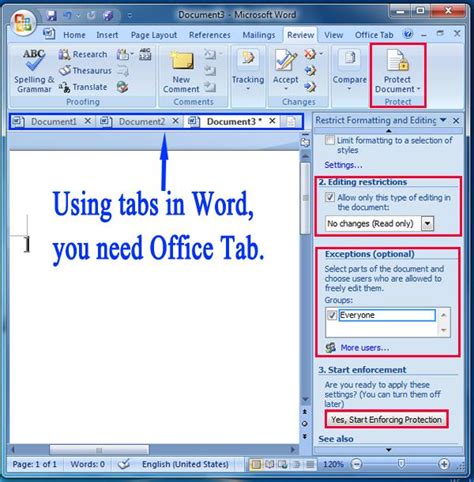
Task: Run Spelling & Grammar check
Action: [x=34, y=71]
